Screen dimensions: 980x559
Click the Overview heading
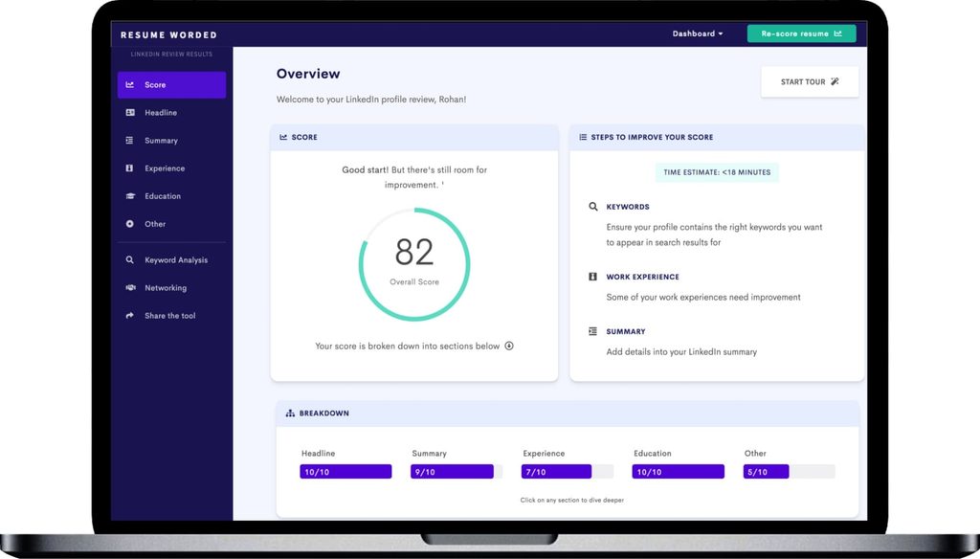tap(308, 74)
